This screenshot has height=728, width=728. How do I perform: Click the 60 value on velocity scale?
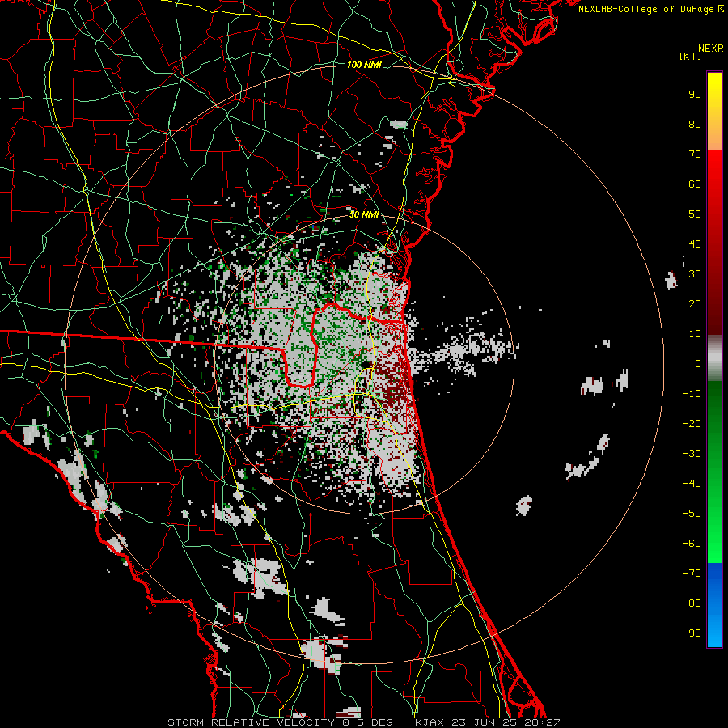tap(695, 184)
